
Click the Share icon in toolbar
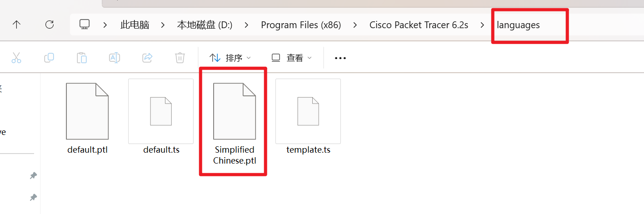click(147, 58)
